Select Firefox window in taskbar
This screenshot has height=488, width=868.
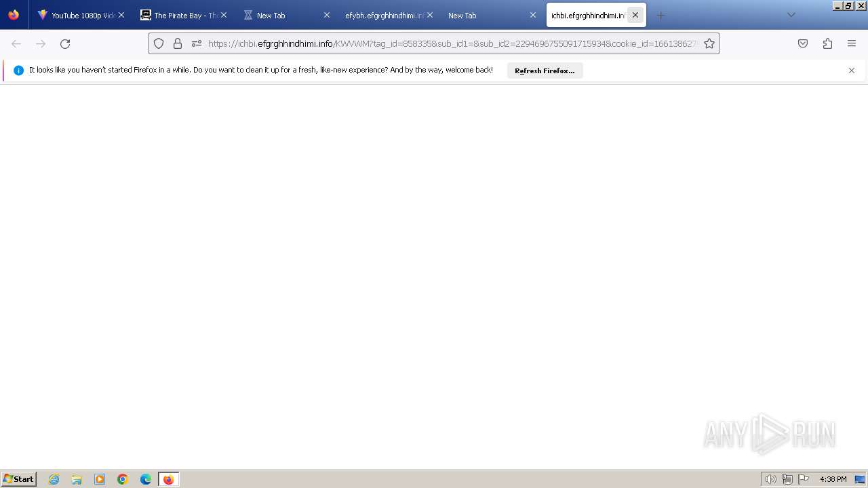[x=168, y=479]
